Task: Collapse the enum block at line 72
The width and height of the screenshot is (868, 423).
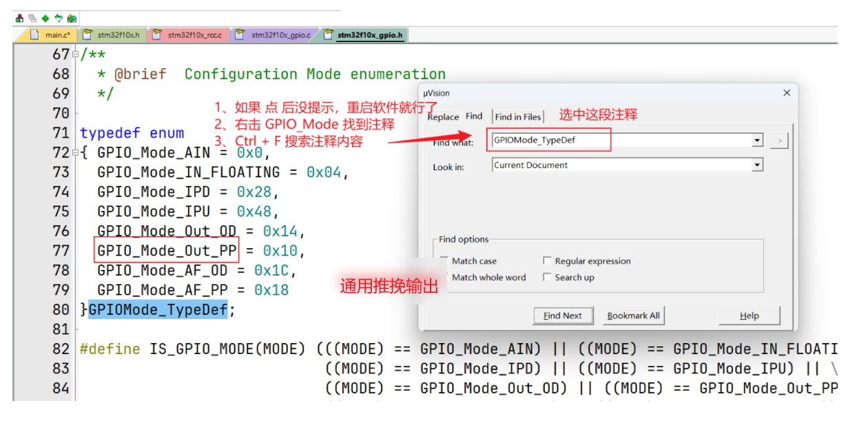Action: coord(76,153)
